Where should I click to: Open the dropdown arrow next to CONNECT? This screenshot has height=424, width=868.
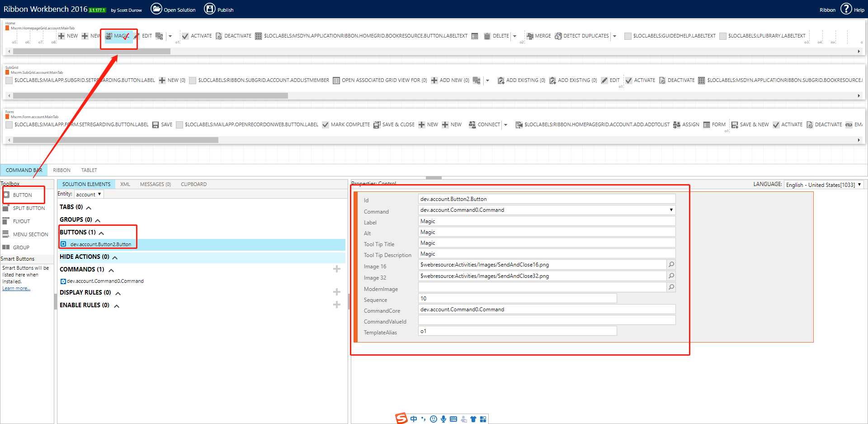click(x=505, y=125)
